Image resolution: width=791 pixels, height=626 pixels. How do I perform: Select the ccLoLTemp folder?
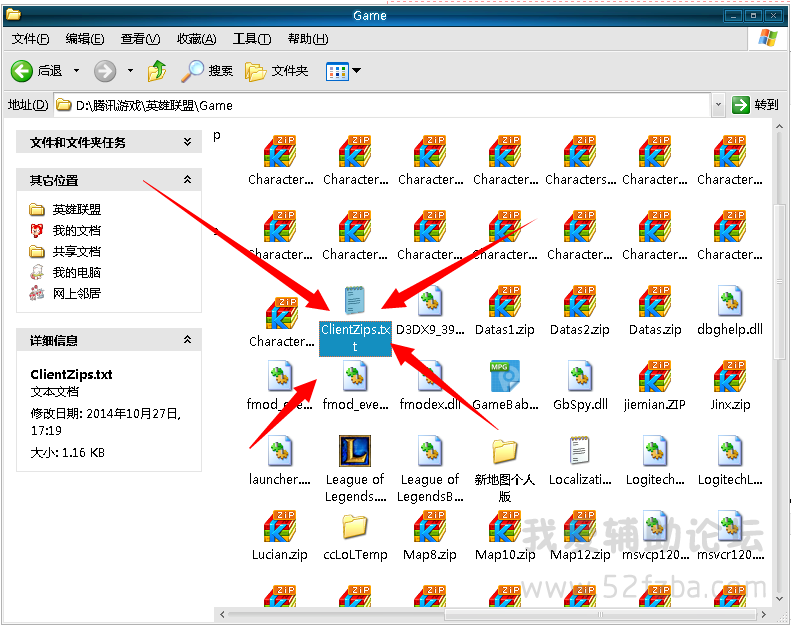click(355, 536)
